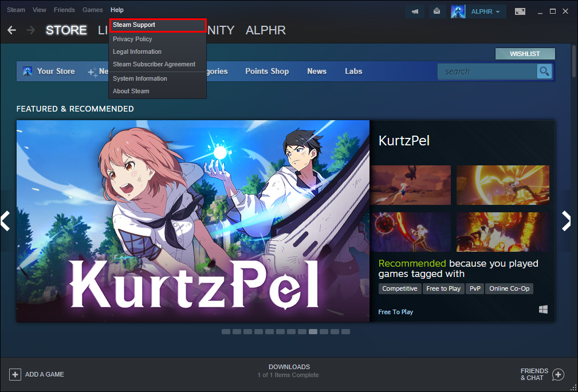
Task: Select Privacy Policy menu entry
Action: (158, 39)
